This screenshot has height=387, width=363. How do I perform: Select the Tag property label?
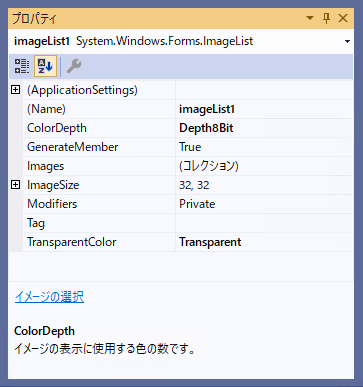click(x=36, y=223)
